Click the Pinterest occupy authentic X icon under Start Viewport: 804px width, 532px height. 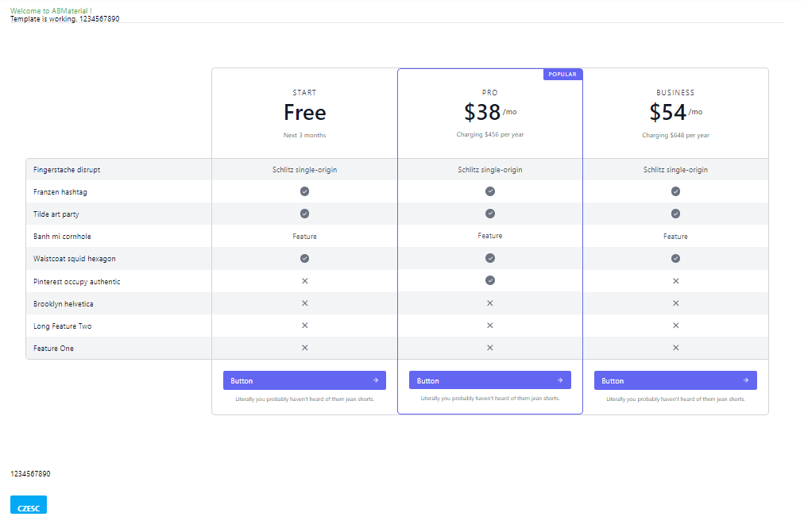304,281
